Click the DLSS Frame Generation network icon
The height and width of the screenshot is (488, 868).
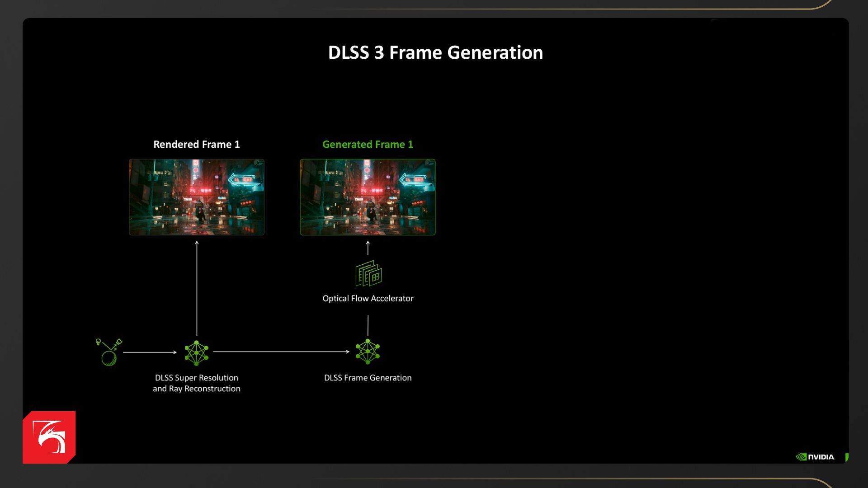368,352
